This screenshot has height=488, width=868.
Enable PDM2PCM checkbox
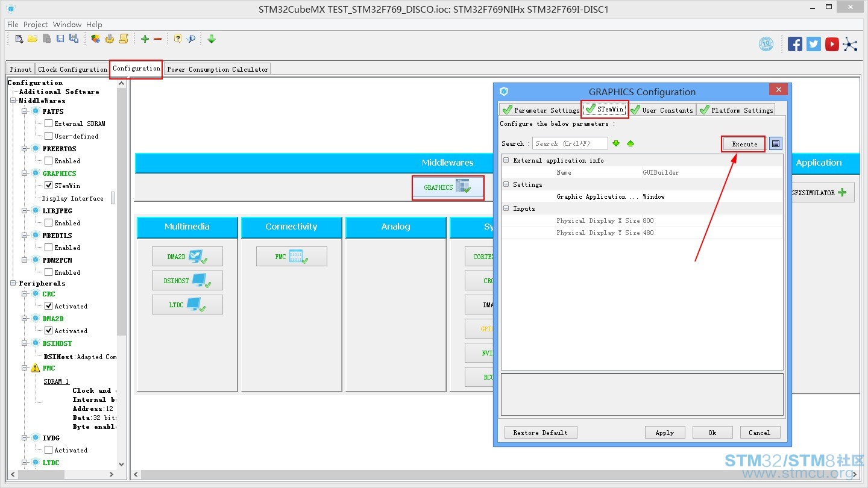(x=49, y=272)
